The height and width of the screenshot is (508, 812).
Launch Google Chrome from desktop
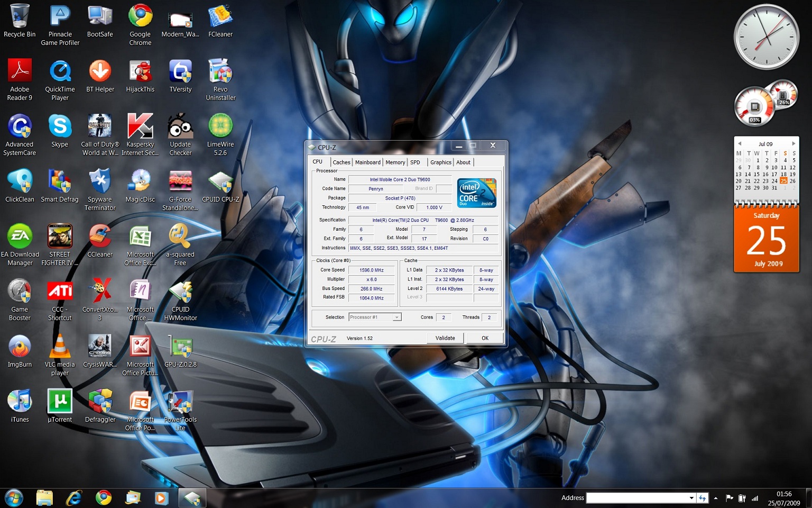click(140, 24)
